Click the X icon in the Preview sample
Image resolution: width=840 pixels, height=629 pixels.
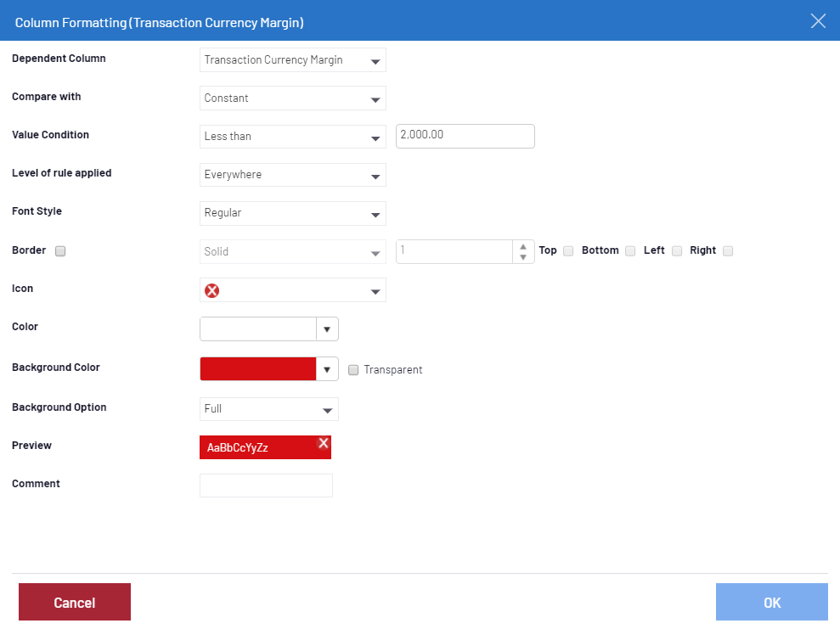tap(323, 443)
